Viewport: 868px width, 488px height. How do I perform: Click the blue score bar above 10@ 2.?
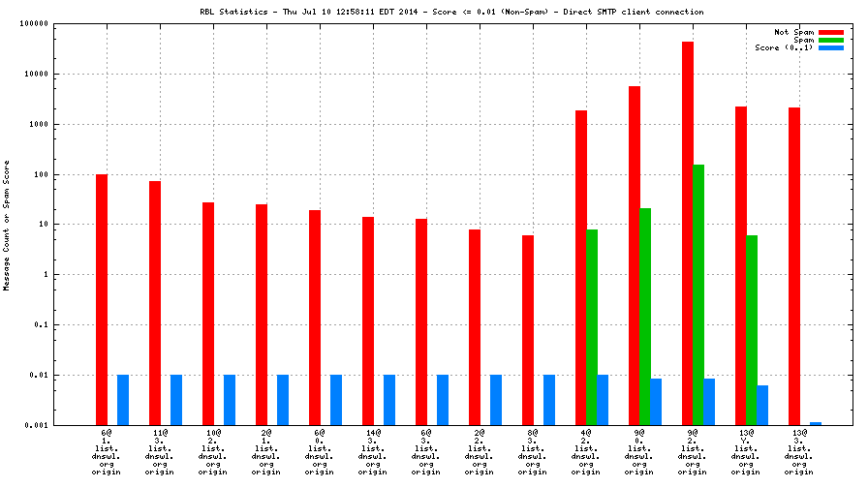click(230, 400)
